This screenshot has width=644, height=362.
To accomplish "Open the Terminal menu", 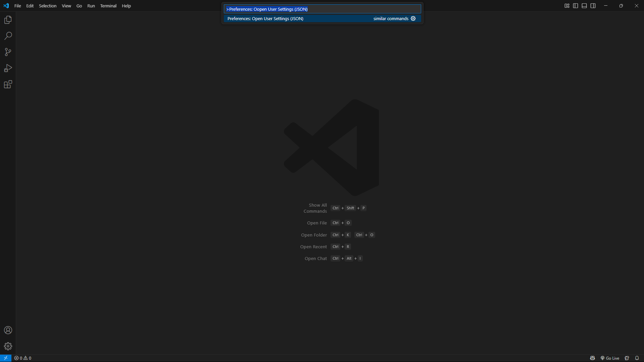I will coord(108,6).
